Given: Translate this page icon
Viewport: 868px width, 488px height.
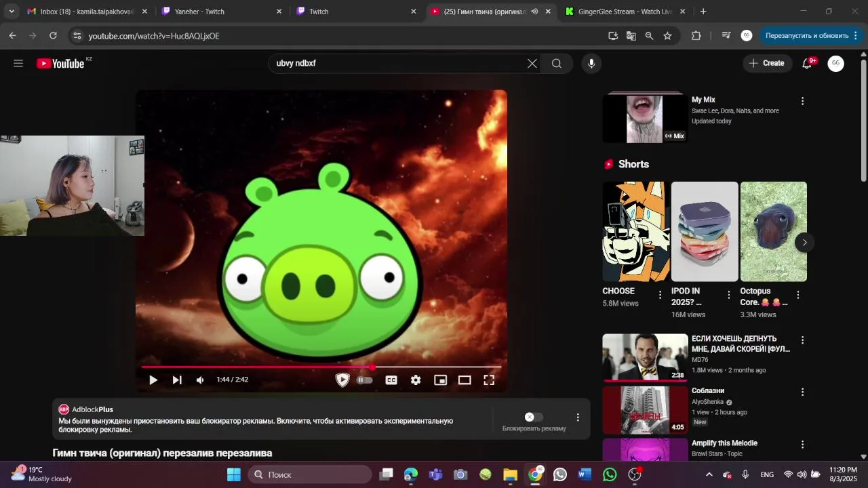Looking at the screenshot, I should [631, 36].
